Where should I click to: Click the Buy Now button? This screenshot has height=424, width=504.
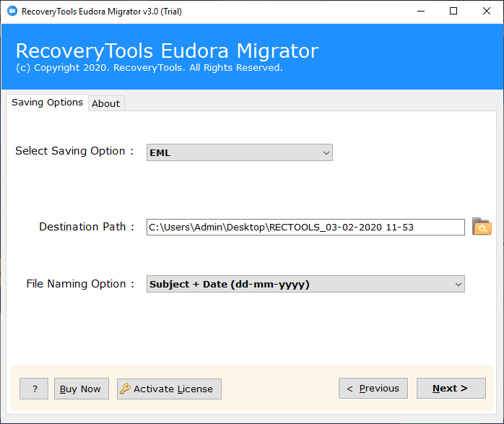click(82, 389)
